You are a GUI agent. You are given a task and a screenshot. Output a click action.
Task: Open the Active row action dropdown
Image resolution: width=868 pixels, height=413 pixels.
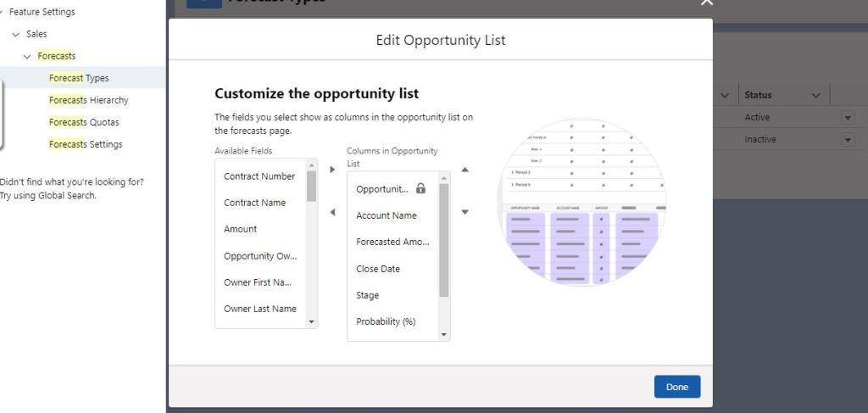(848, 117)
